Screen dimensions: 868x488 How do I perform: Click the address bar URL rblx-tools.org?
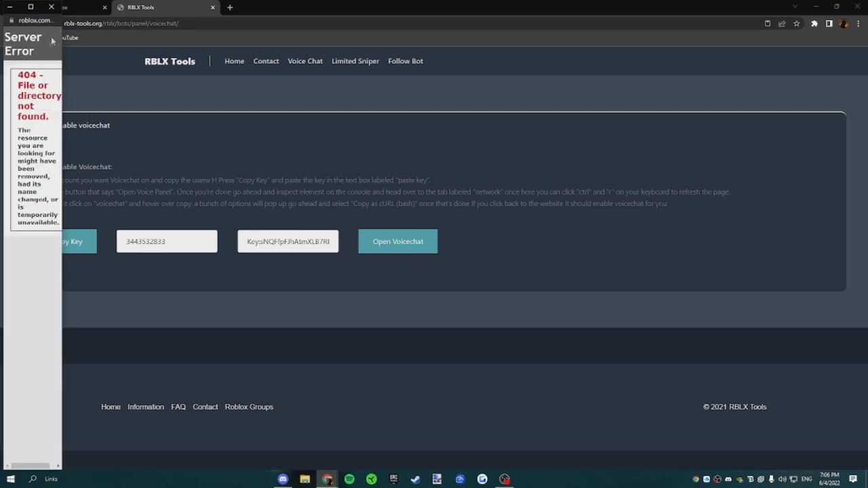tap(121, 24)
